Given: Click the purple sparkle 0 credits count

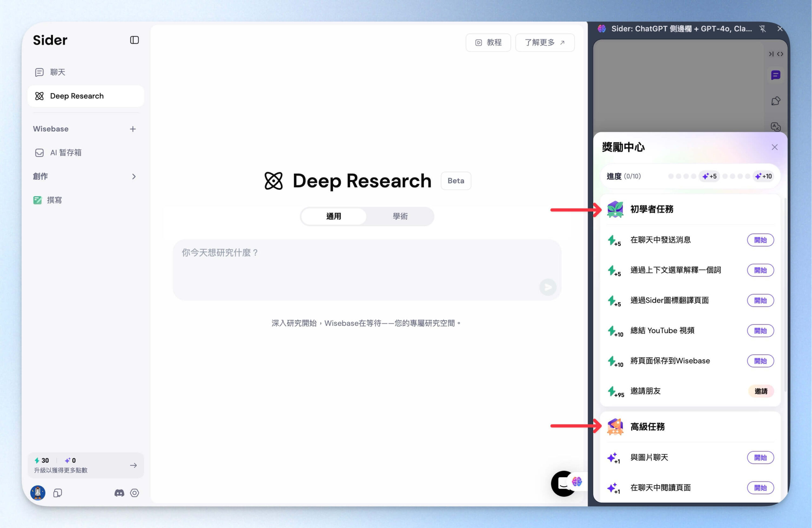Looking at the screenshot, I should pyautogui.click(x=70, y=460).
